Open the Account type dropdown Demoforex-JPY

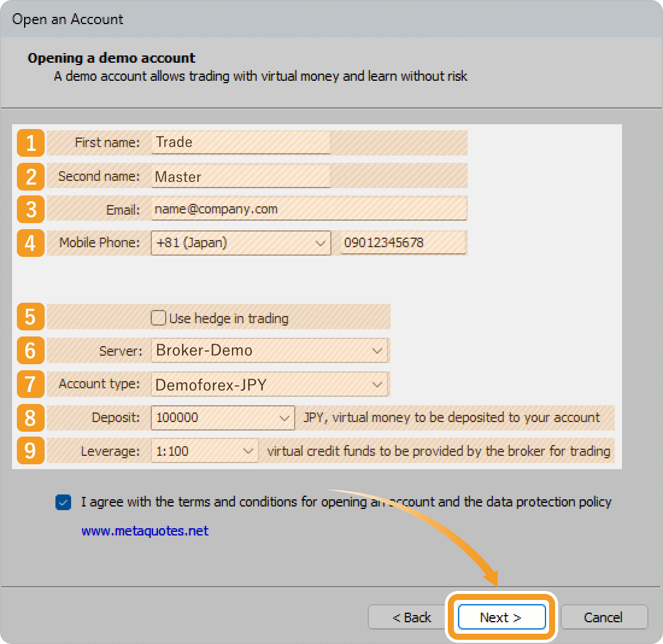(x=269, y=384)
